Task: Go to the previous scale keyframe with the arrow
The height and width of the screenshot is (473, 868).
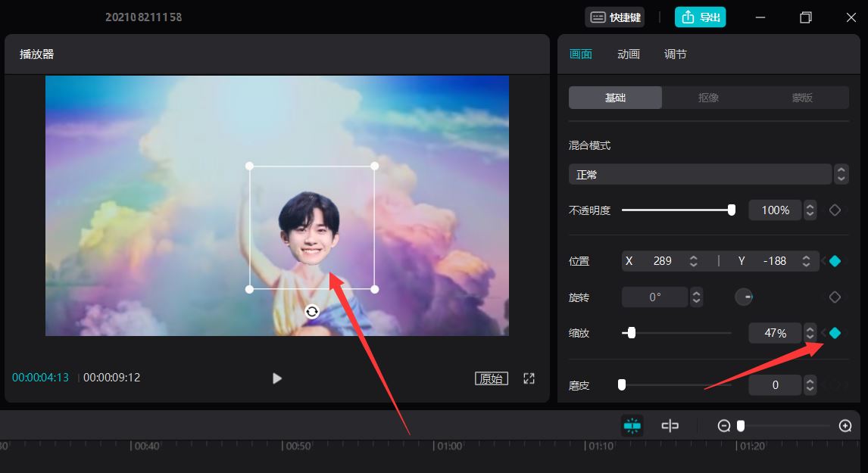Action: pos(823,333)
